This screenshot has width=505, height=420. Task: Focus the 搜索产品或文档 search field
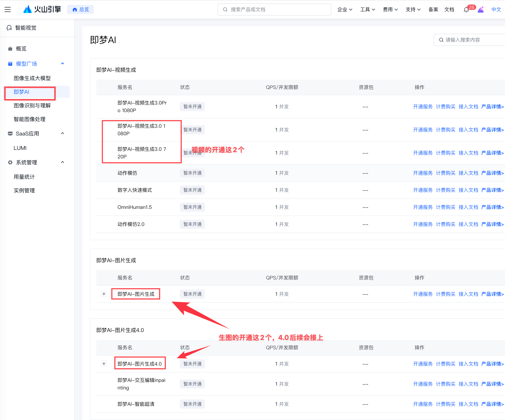pyautogui.click(x=274, y=10)
